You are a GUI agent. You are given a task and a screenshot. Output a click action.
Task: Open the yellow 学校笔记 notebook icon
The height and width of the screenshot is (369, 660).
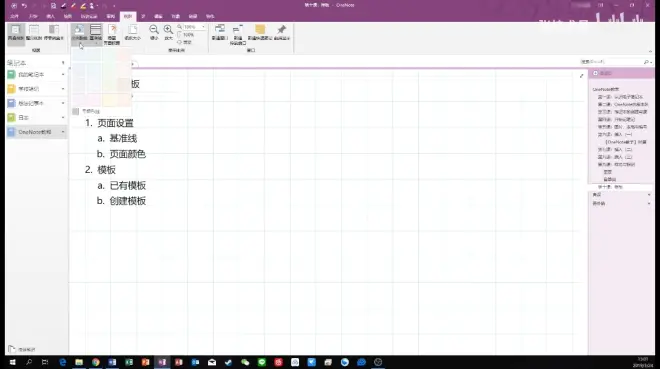pyautogui.click(x=11, y=89)
